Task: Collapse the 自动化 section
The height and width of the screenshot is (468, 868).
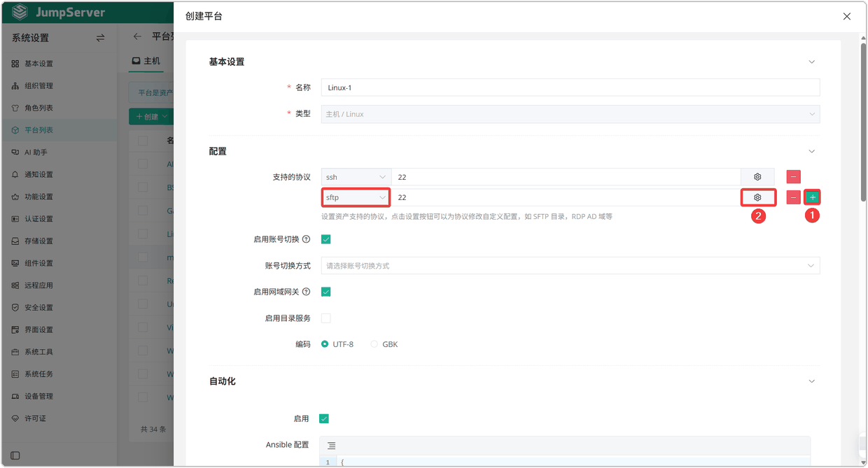Action: 812,381
